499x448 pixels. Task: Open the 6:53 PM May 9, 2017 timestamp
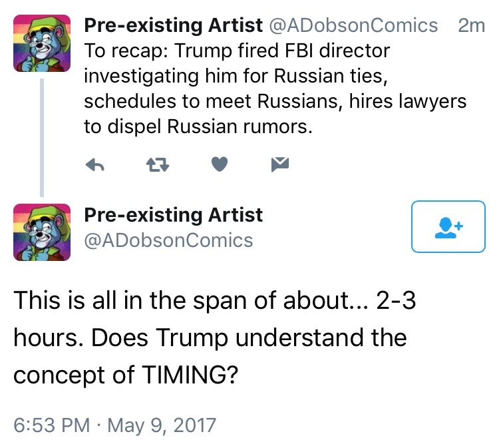click(115, 425)
